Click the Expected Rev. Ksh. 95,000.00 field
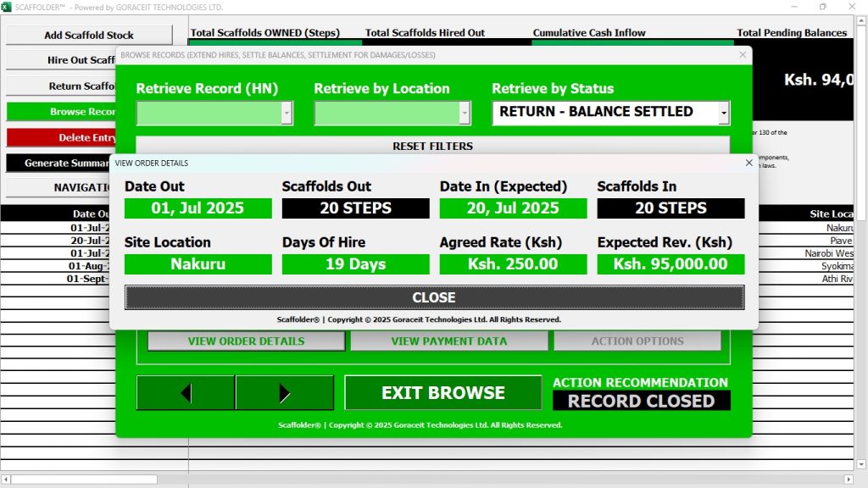The width and height of the screenshot is (868, 488). coord(670,264)
